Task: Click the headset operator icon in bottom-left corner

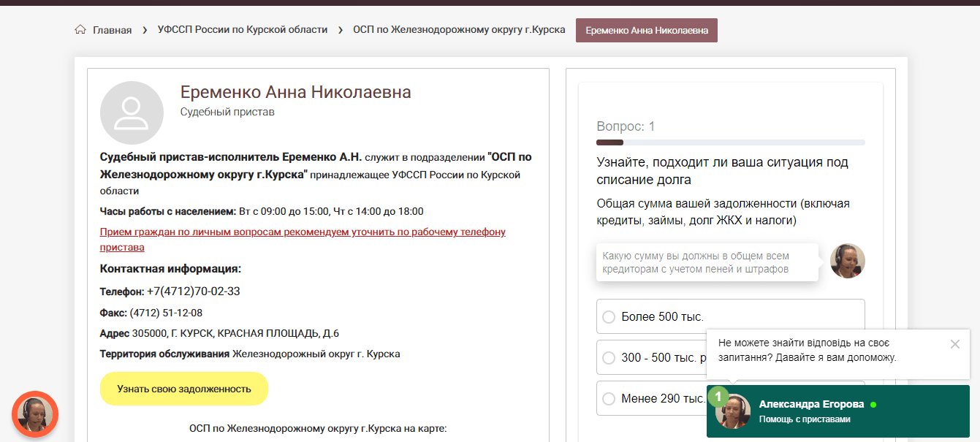Action: tap(34, 414)
